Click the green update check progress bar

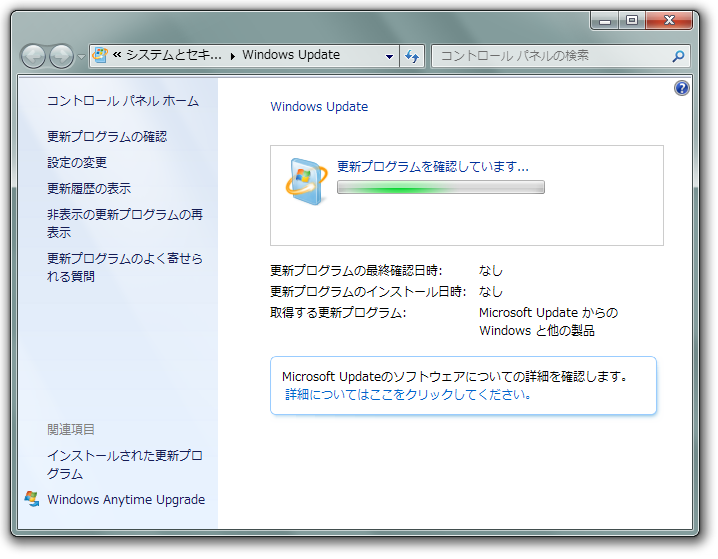[x=441, y=187]
